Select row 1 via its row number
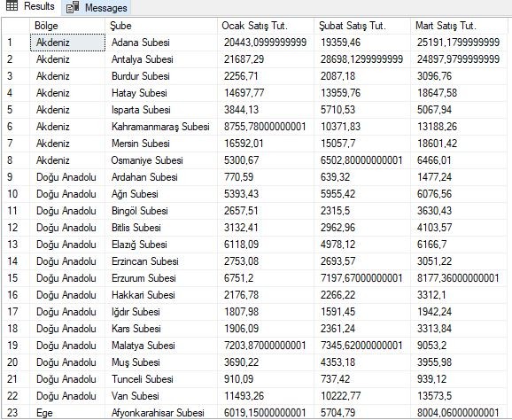512x420 pixels. (16, 43)
